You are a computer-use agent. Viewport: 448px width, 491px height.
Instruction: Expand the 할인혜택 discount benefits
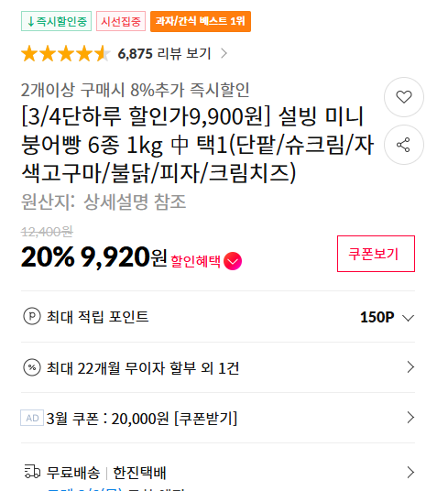pos(206,261)
